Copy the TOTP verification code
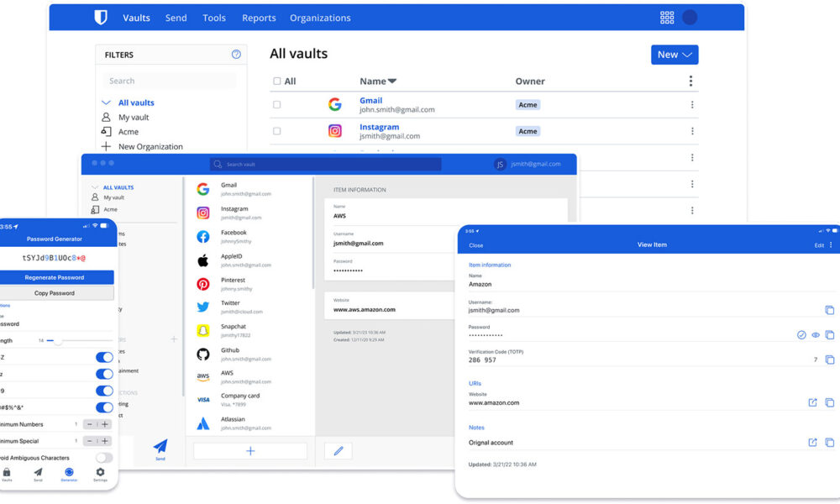Screen dimensions: 840x504 tap(829, 360)
